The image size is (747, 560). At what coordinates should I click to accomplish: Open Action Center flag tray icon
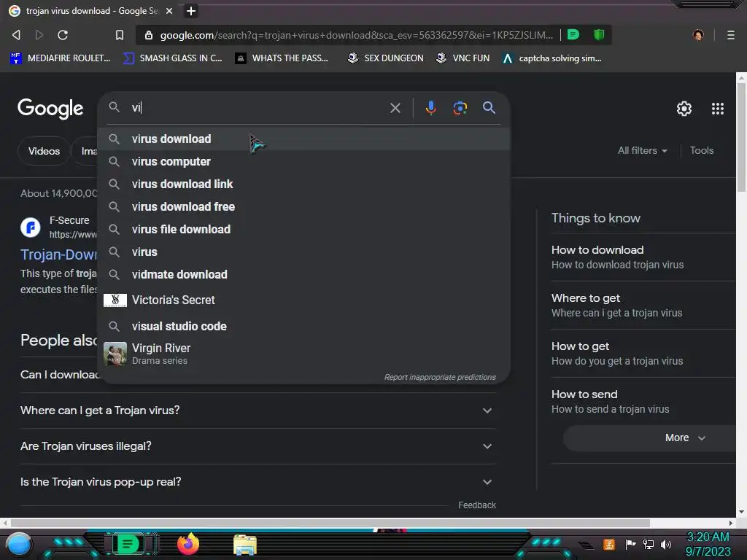(631, 544)
